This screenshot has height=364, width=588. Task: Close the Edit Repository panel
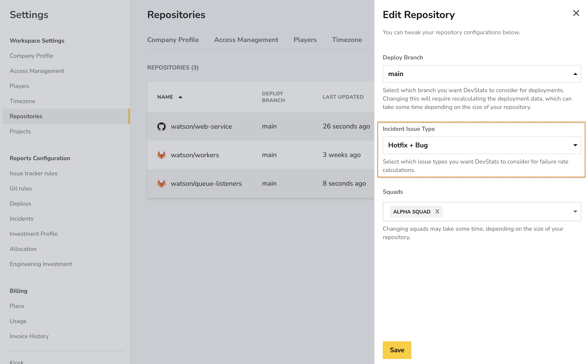pos(576,13)
